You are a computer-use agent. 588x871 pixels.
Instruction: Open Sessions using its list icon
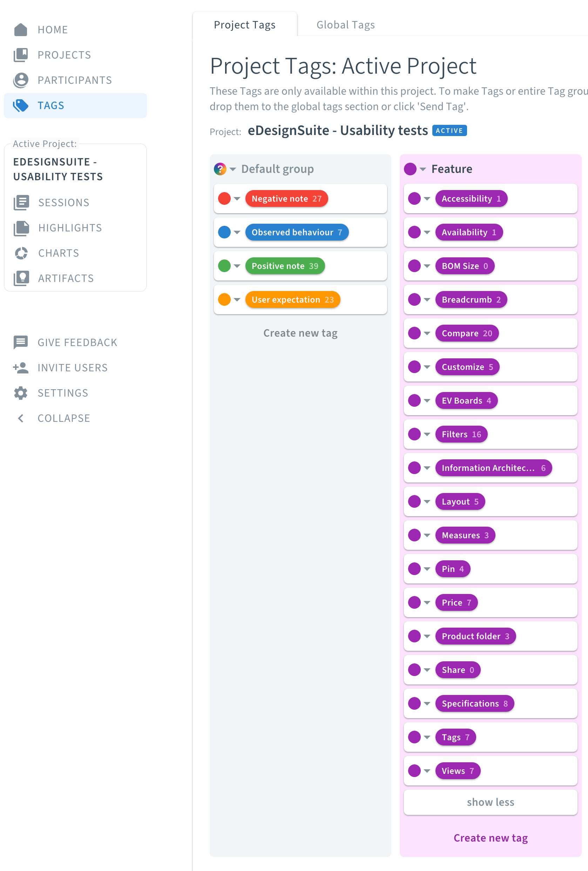(21, 202)
